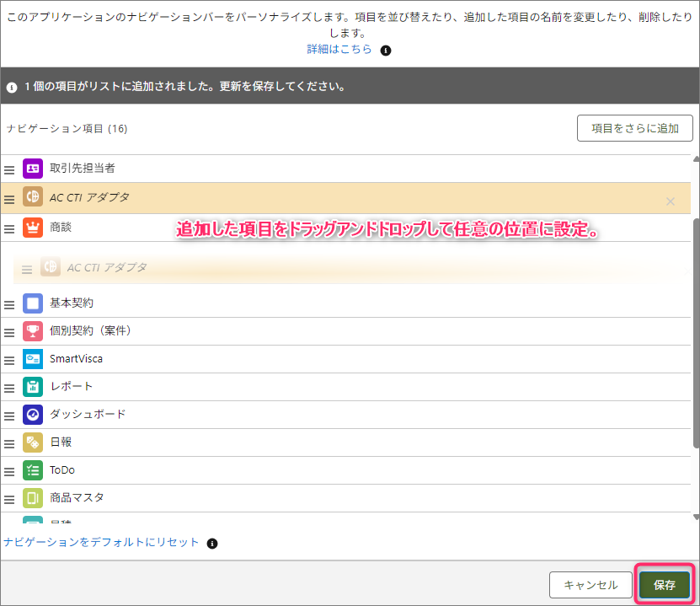This screenshot has width=700, height=606.
Task: Click the 商談 crown icon
Action: coord(33,228)
